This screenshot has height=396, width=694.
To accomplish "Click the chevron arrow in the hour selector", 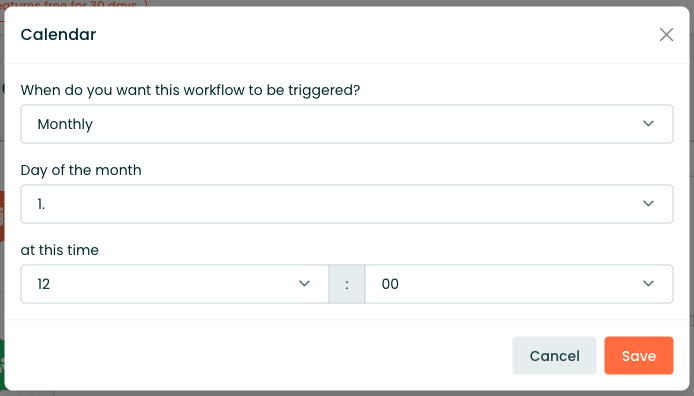I will click(x=304, y=284).
